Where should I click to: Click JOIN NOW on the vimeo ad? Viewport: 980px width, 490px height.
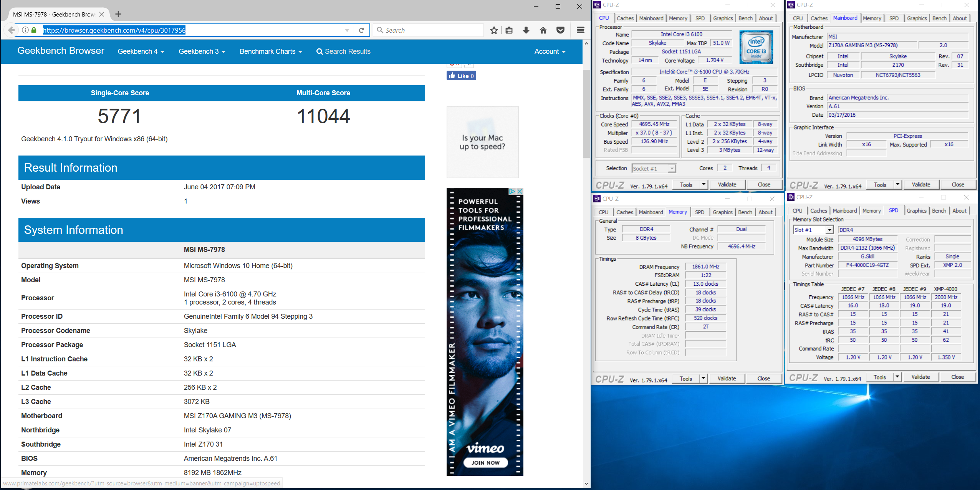point(485,462)
